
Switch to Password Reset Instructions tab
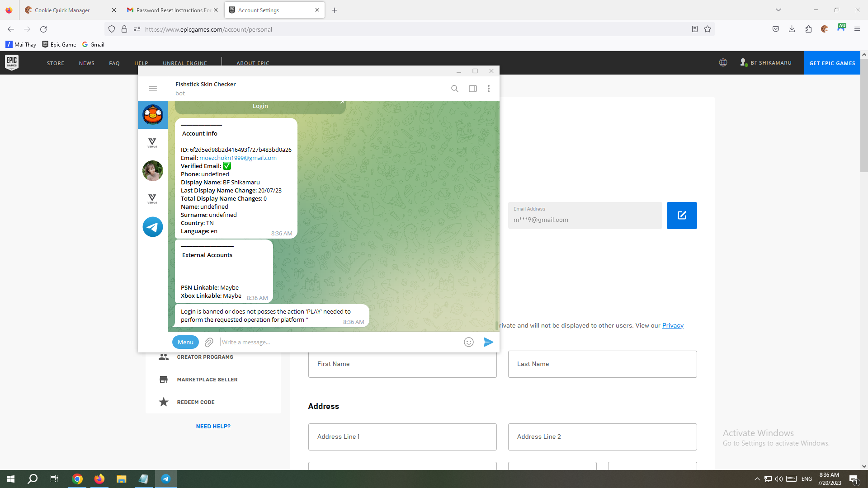pos(173,10)
